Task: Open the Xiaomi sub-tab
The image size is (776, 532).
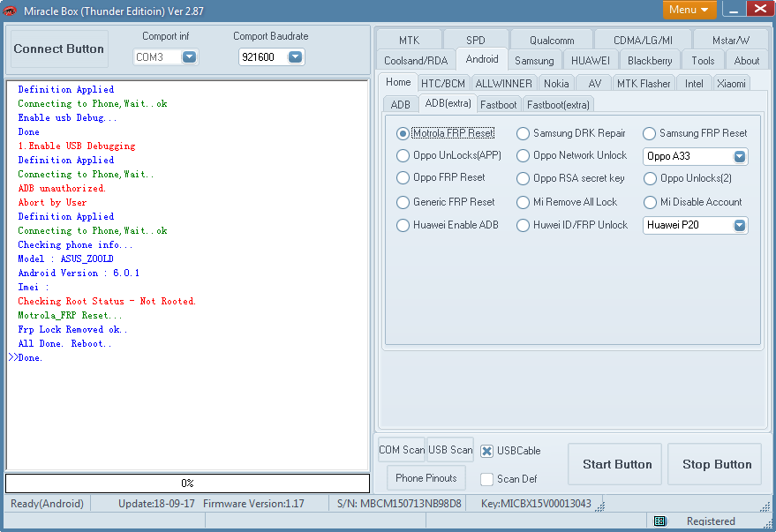Action: click(731, 84)
